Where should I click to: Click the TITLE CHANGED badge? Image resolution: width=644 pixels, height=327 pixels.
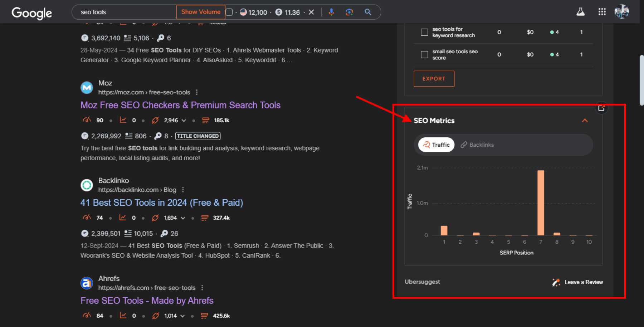coord(198,136)
